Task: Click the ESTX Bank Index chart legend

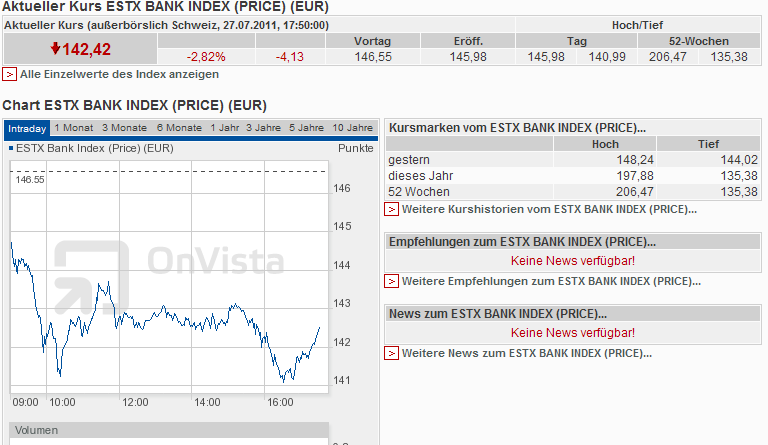Action: (91, 148)
